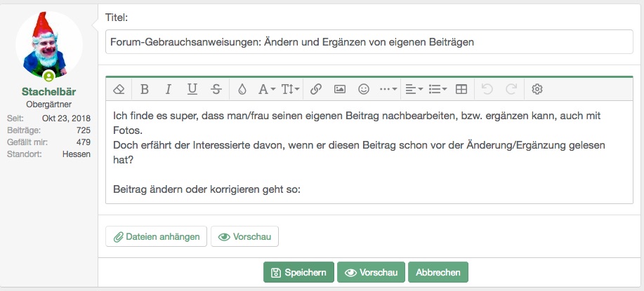Click the Abbrechen button
644x291 pixels.
(x=438, y=273)
